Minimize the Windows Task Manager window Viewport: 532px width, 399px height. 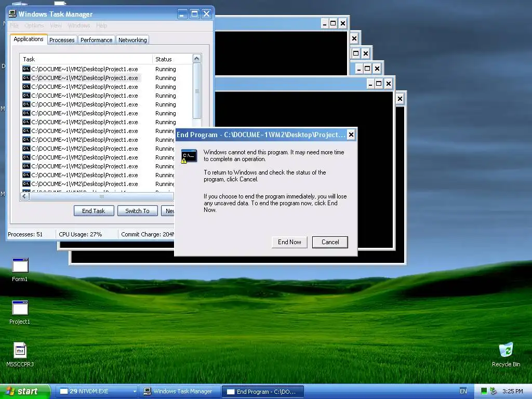click(x=182, y=14)
